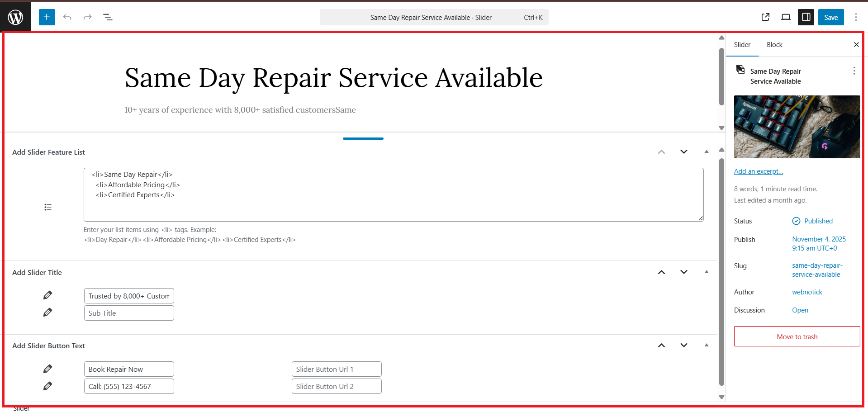
Task: Open the Document Overview list icon
Action: click(108, 17)
